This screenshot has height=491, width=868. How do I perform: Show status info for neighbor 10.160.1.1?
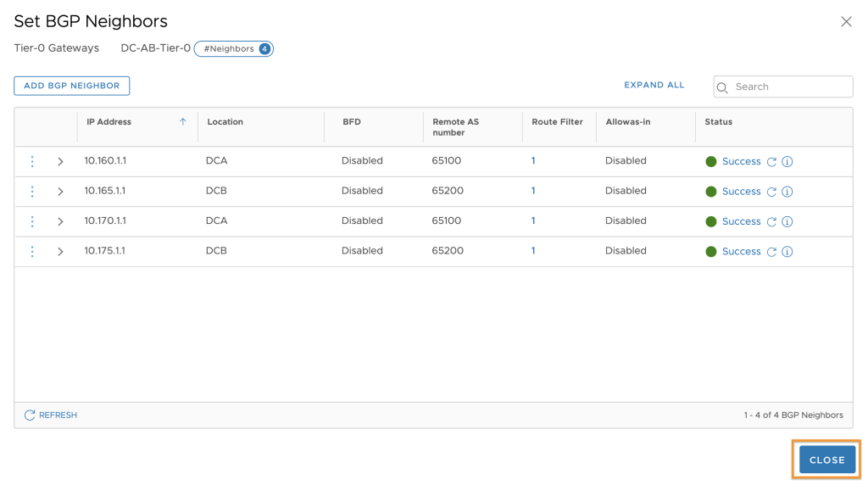pos(787,162)
